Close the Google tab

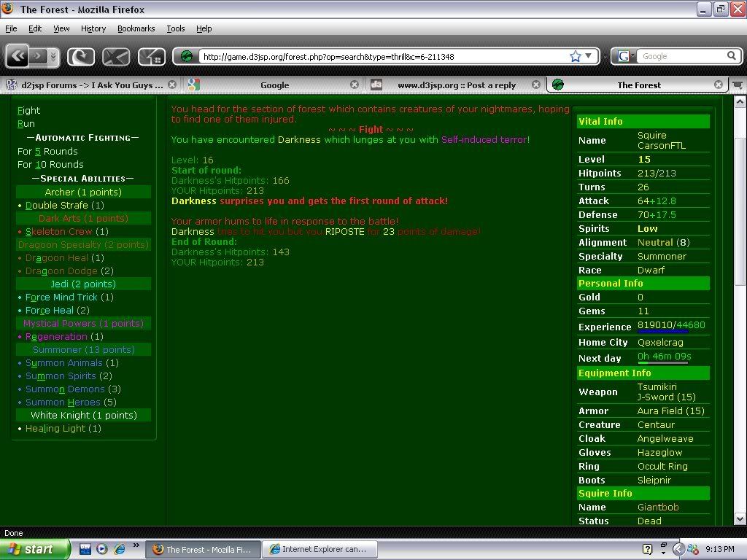click(x=355, y=85)
